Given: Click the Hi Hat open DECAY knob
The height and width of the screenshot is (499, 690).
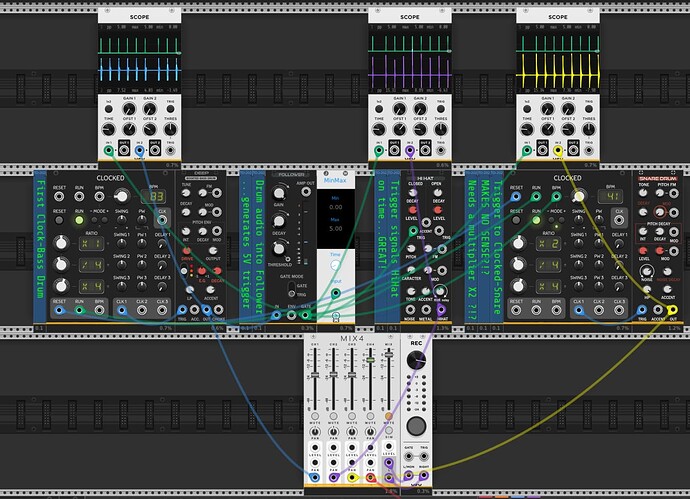Looking at the screenshot, I should coord(437,192).
